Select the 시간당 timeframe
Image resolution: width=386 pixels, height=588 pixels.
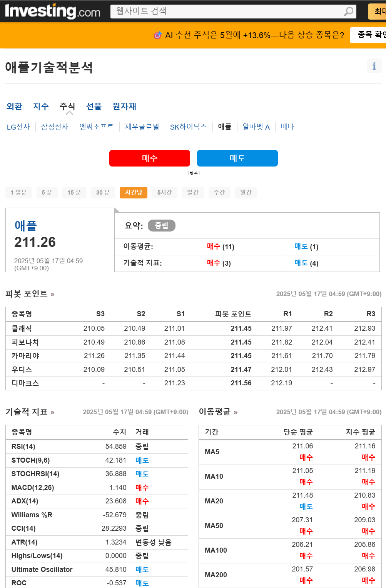(x=134, y=192)
